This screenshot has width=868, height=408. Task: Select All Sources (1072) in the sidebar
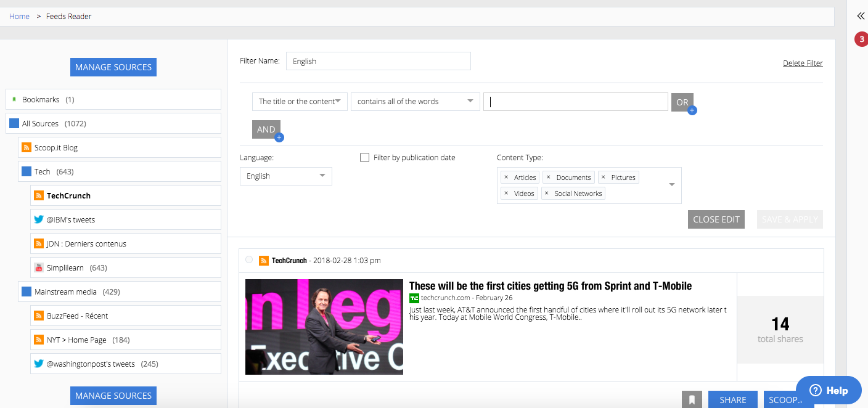click(x=113, y=124)
